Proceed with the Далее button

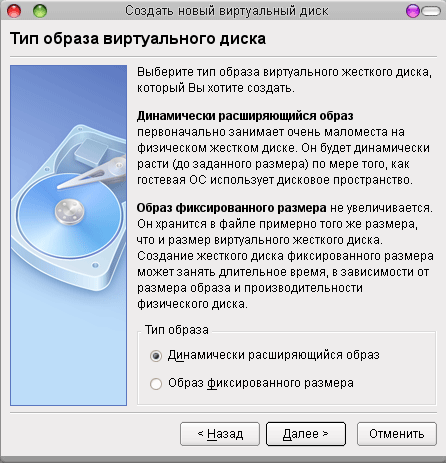(x=306, y=434)
